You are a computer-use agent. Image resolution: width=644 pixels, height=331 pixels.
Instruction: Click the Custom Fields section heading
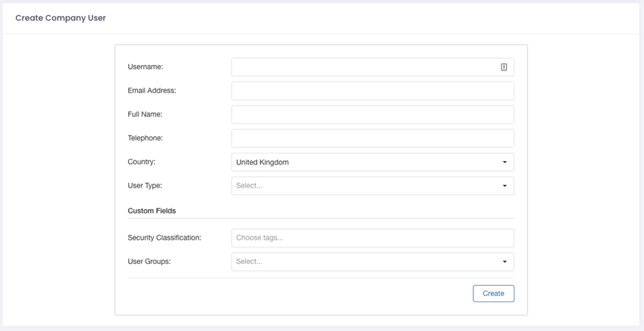151,210
